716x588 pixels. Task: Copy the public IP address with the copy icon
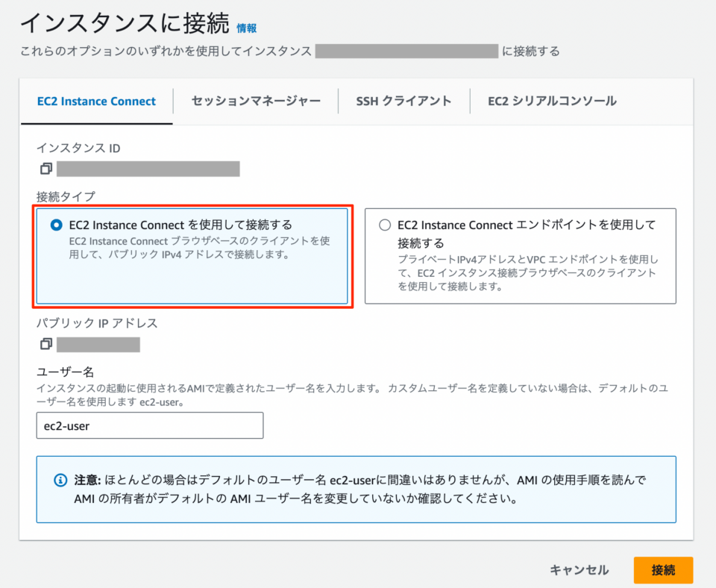[45, 343]
